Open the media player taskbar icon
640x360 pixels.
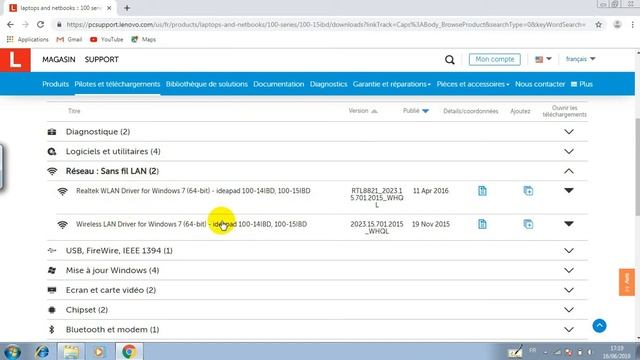point(99,351)
